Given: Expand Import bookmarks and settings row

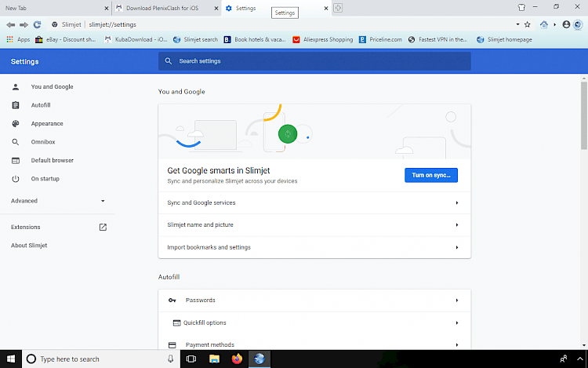Looking at the screenshot, I should point(314,247).
